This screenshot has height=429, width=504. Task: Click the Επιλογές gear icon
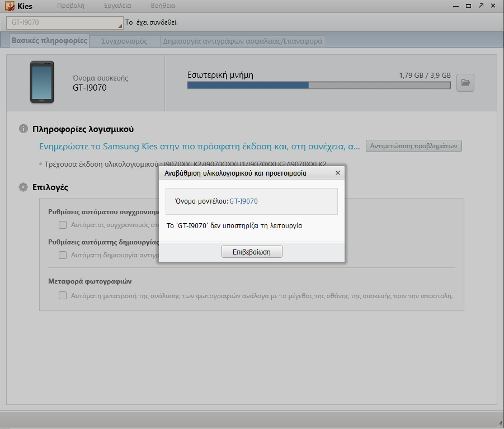point(23,187)
